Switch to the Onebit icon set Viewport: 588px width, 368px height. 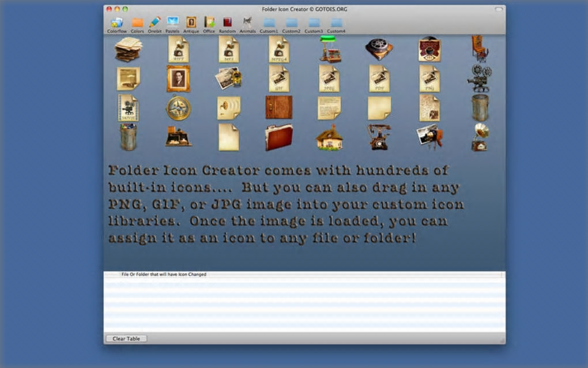[x=154, y=25]
